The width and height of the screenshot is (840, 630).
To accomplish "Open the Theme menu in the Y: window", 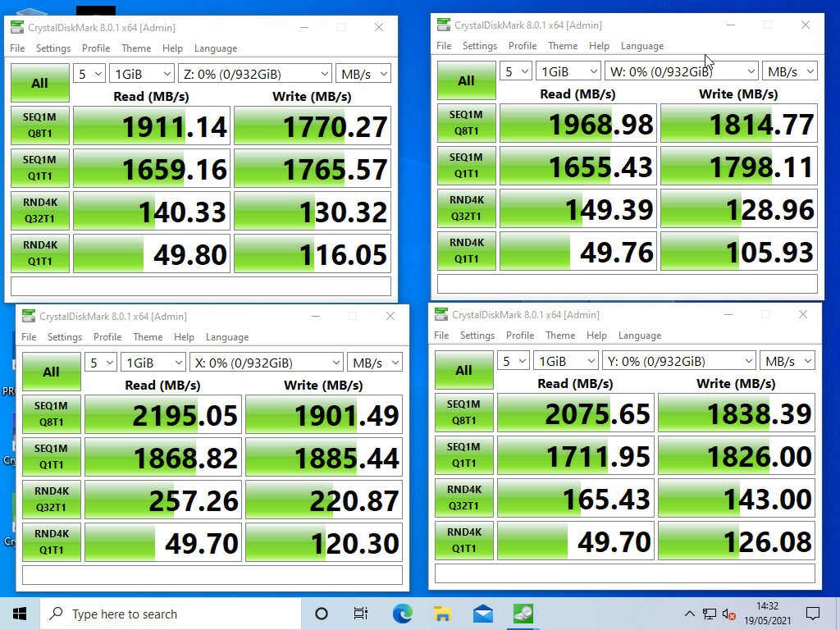I will click(x=559, y=336).
